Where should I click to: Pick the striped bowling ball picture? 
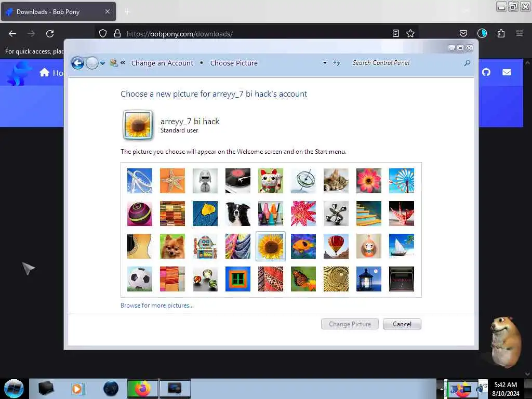tap(139, 214)
